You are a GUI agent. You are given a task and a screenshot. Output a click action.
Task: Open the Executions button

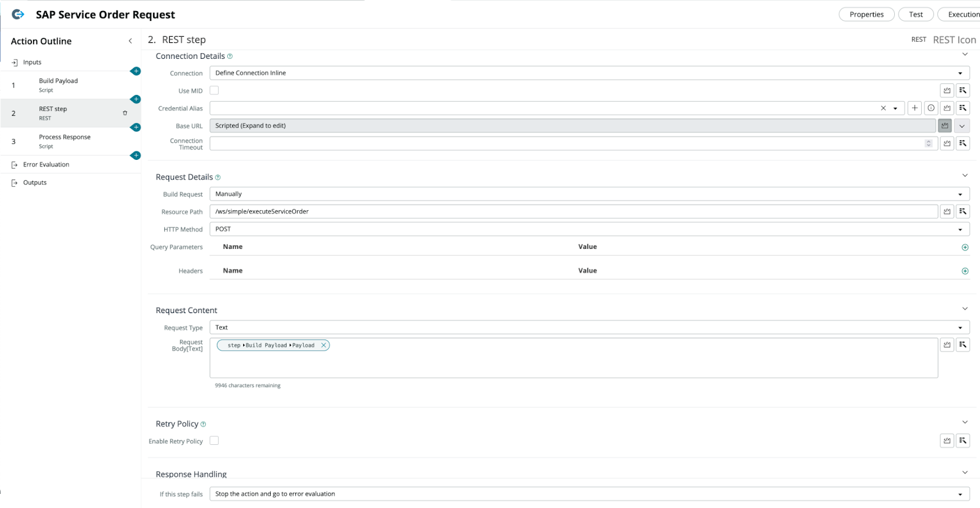pyautogui.click(x=960, y=15)
